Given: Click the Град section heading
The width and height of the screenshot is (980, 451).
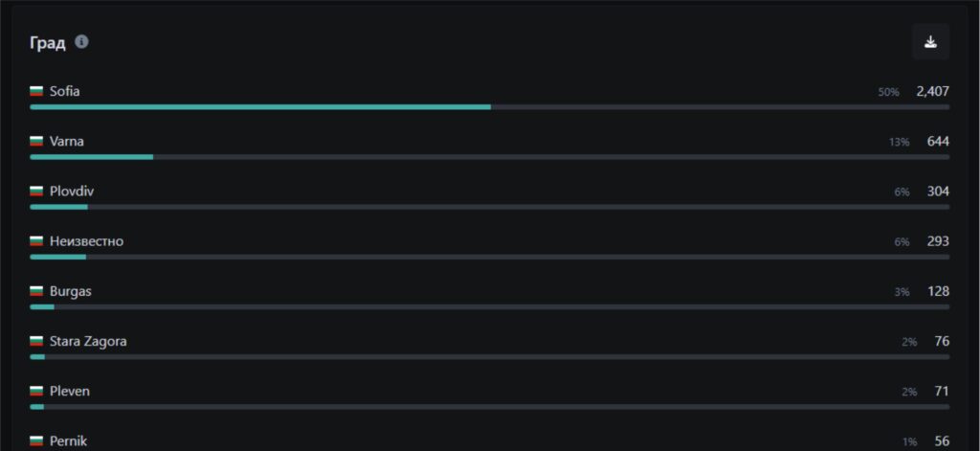Looking at the screenshot, I should tap(48, 43).
